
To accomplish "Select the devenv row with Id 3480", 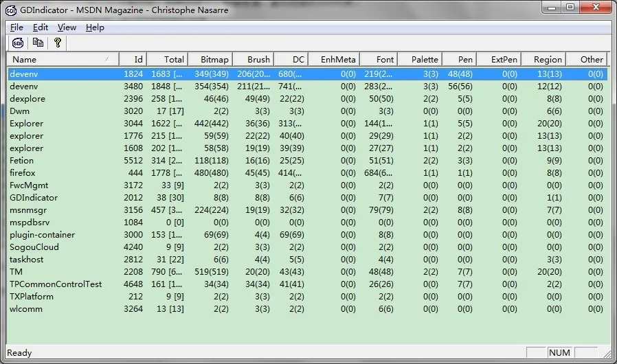I will pyautogui.click(x=308, y=86).
